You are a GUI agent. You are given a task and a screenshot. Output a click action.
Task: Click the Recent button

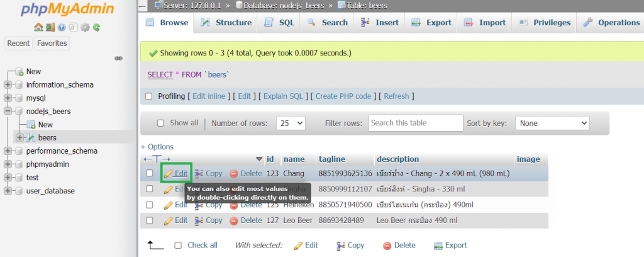(x=18, y=43)
